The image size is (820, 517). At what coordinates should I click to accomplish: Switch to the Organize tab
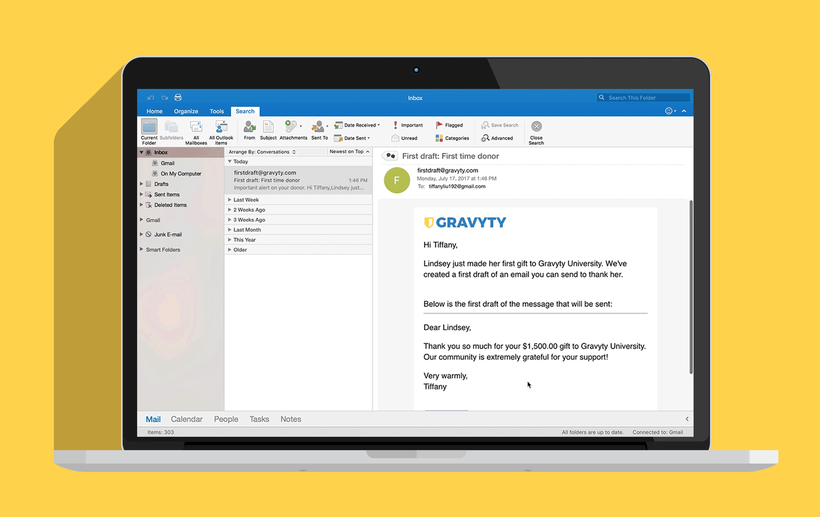point(186,111)
